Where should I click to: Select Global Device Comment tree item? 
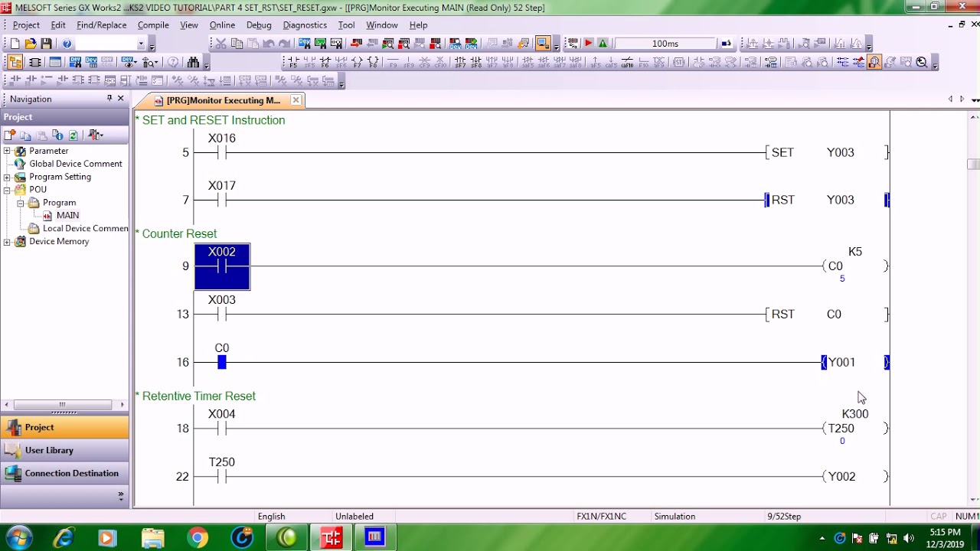coord(75,164)
